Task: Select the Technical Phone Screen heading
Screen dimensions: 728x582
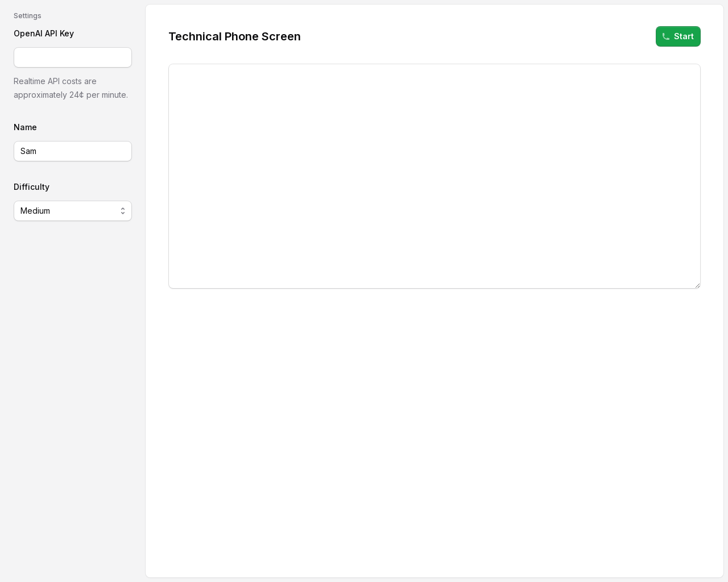Action: coord(234,36)
